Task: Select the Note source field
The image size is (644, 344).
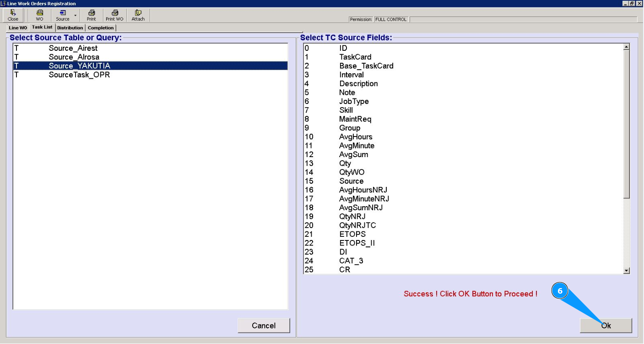Action: coord(463,93)
